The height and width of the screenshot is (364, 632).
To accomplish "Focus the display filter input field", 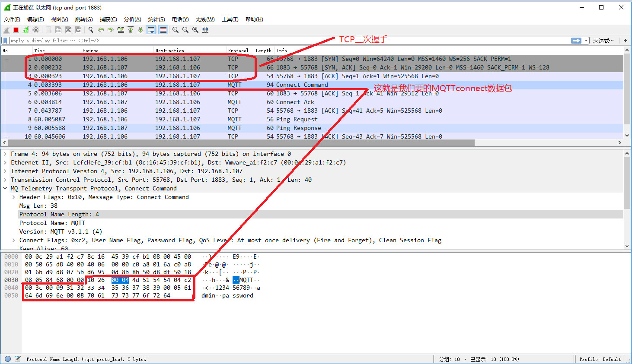I will click(x=290, y=41).
